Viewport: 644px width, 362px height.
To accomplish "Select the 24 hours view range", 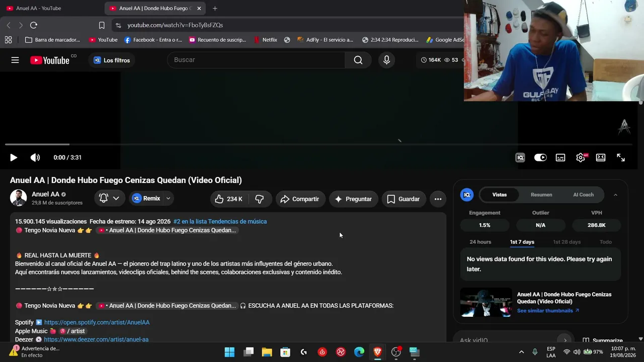I will pos(480,242).
